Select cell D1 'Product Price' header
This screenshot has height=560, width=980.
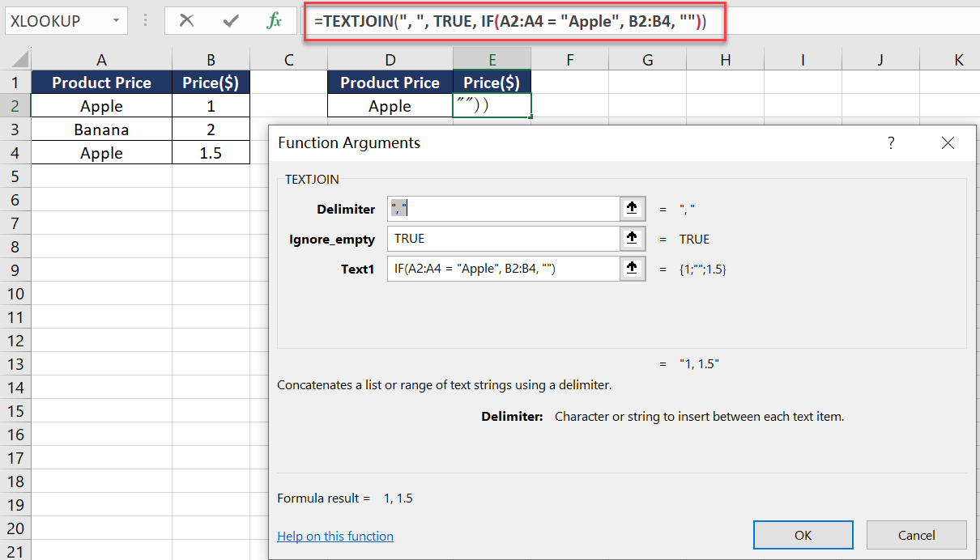(x=390, y=83)
